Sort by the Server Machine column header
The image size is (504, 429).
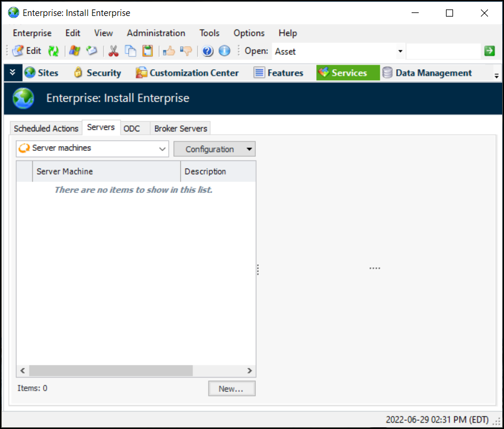[107, 172]
